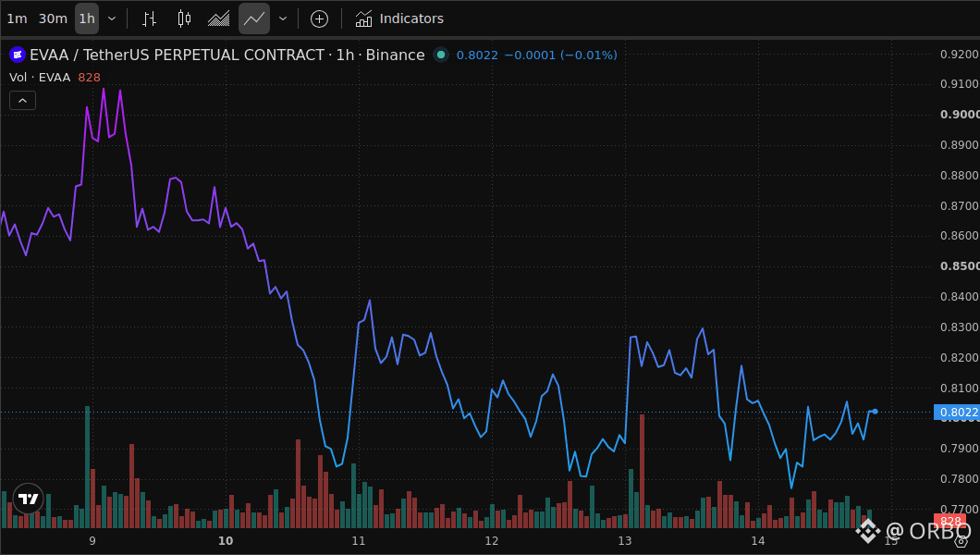
Task: Click the current price label 0.8022 on axis
Action: (957, 413)
